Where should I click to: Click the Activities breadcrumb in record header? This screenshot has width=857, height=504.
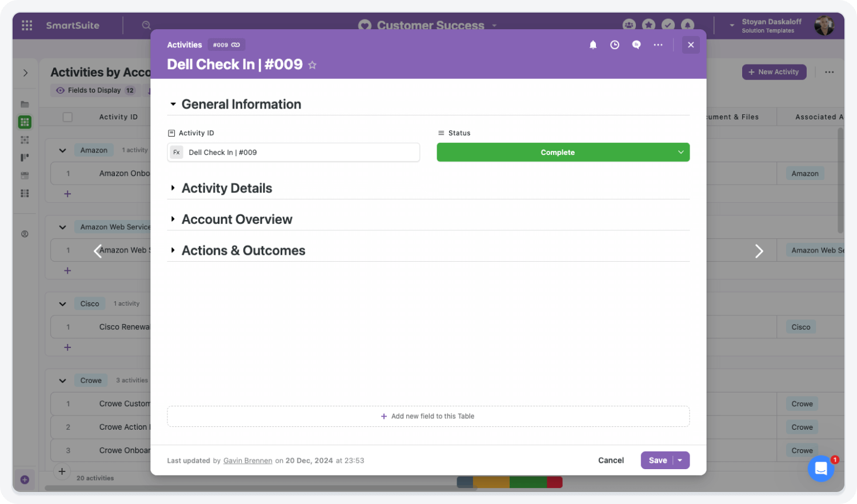click(x=185, y=45)
